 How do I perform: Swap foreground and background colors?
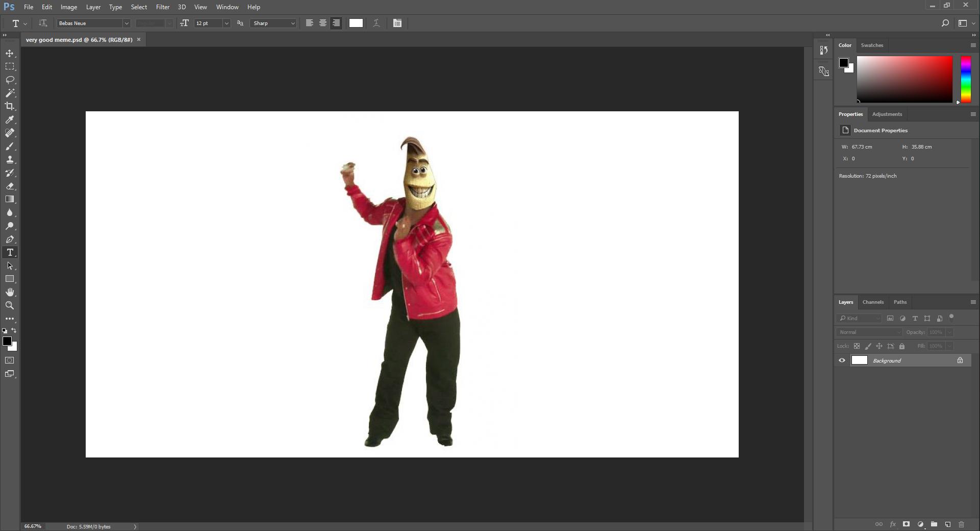coord(14,330)
